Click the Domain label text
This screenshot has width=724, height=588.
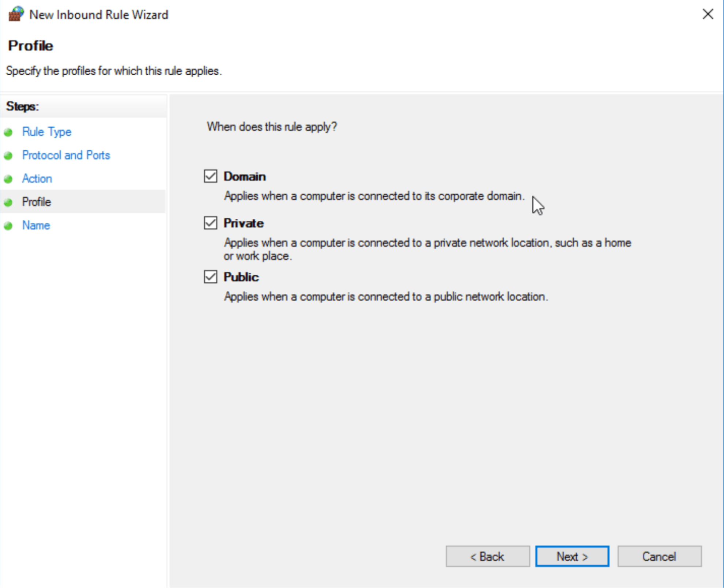(245, 176)
